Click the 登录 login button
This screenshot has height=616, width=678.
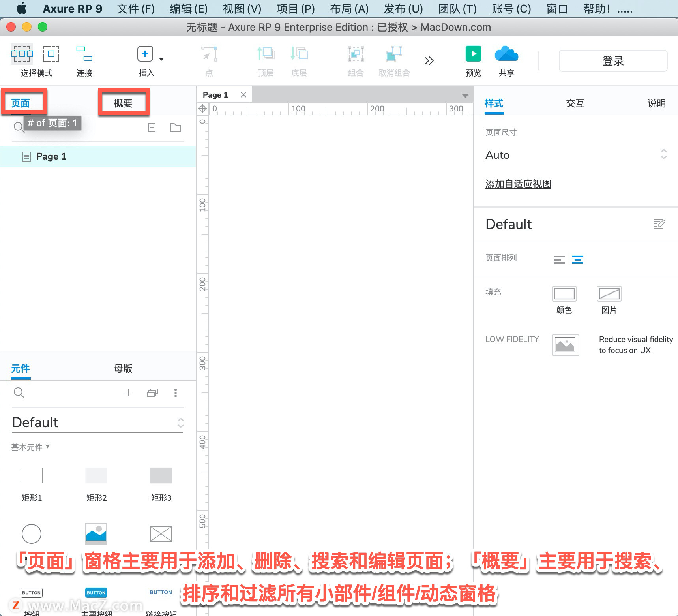tap(613, 61)
